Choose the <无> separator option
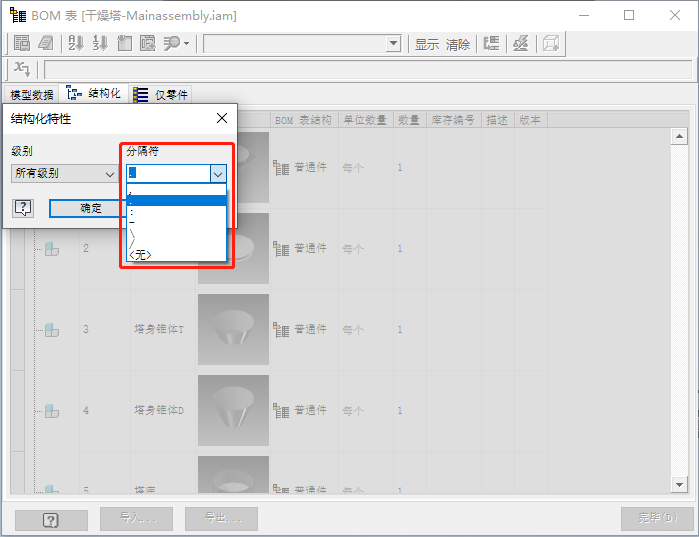 pyautogui.click(x=177, y=254)
